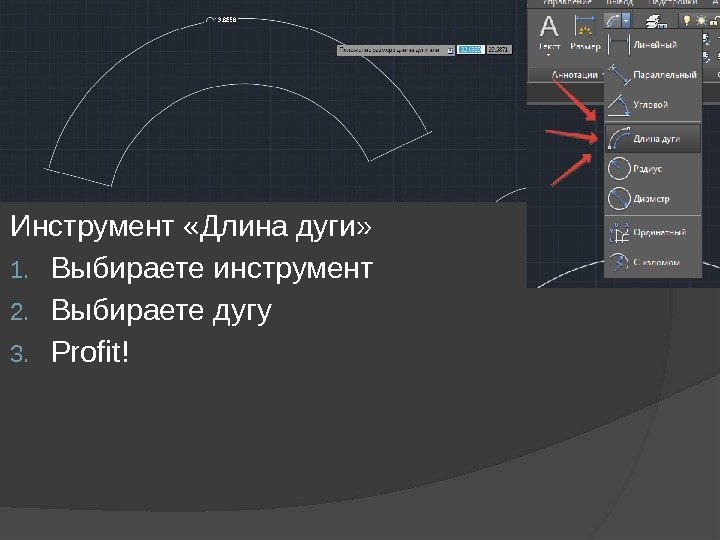This screenshot has height=540, width=720.
Task: Select the Длина дуги menu entry
Action: [x=653, y=138]
